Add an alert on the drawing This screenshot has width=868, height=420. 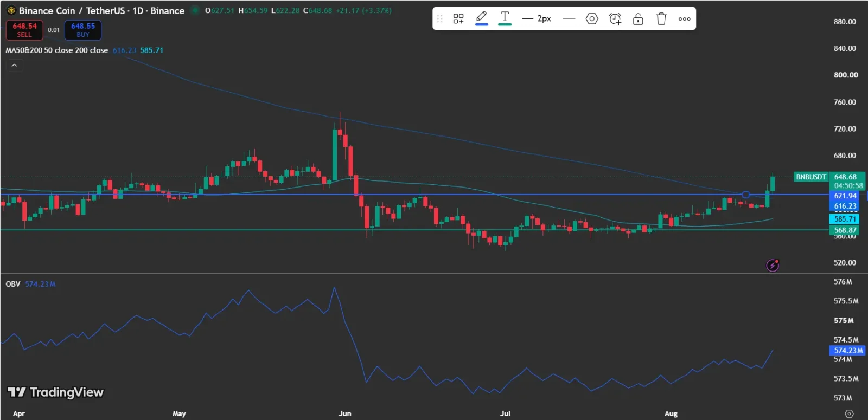[615, 19]
